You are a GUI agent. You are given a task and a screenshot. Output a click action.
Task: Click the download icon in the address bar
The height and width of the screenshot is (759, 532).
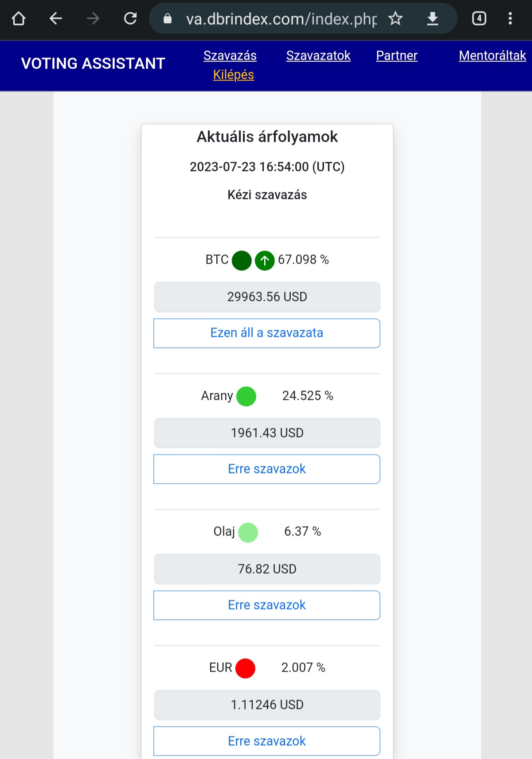click(432, 19)
